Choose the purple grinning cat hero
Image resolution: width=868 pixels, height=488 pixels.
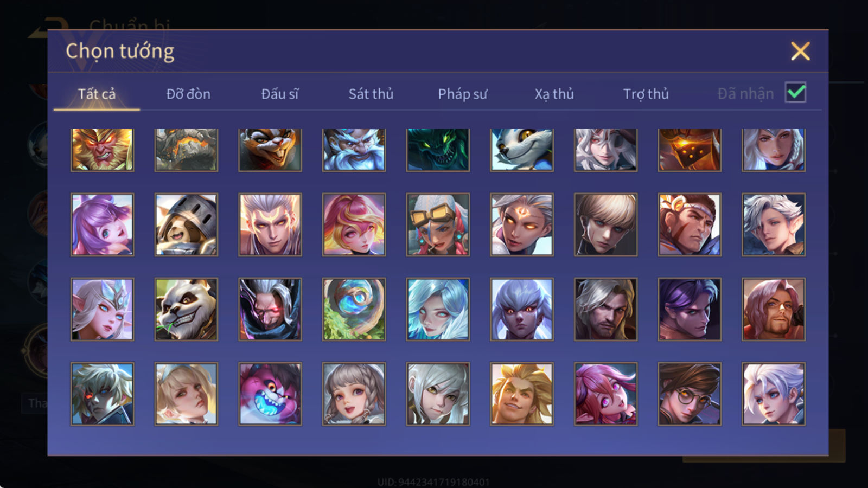tap(270, 394)
